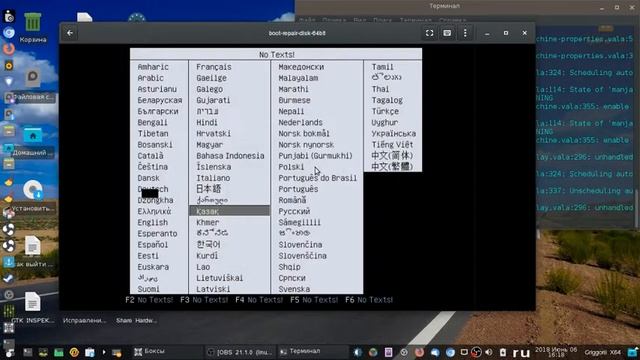Select Türkçe language
640x360 pixels.
tap(385, 111)
